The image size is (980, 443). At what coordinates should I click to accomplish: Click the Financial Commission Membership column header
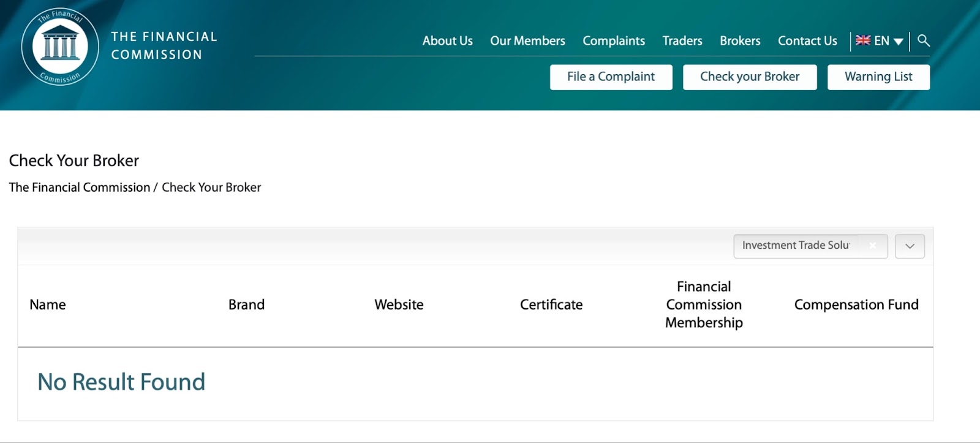click(704, 305)
